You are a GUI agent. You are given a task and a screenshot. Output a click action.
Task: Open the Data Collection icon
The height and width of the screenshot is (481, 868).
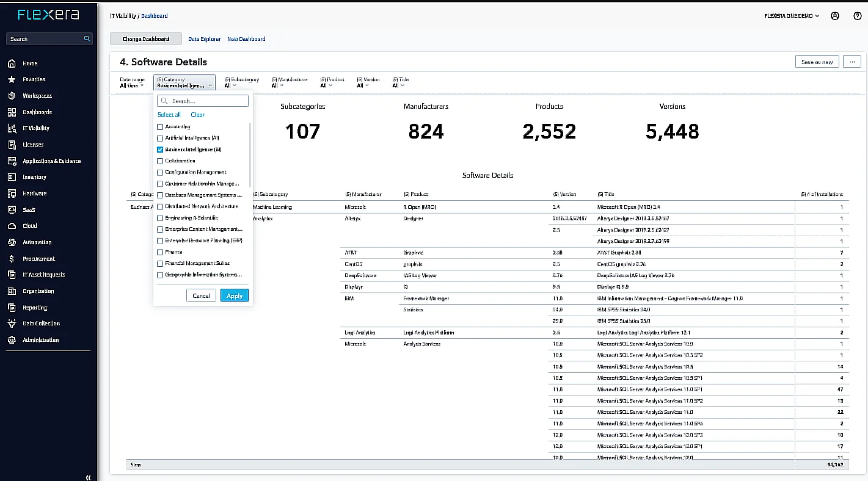pyautogui.click(x=11, y=324)
